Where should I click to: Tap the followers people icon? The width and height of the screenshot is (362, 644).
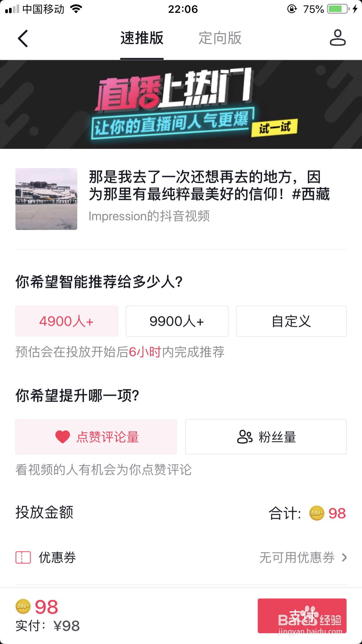(x=245, y=437)
